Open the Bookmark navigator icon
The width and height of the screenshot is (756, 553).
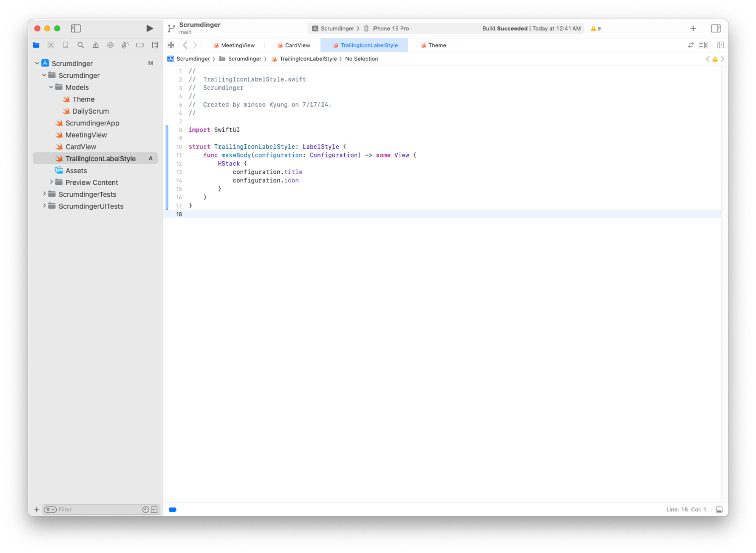click(66, 45)
